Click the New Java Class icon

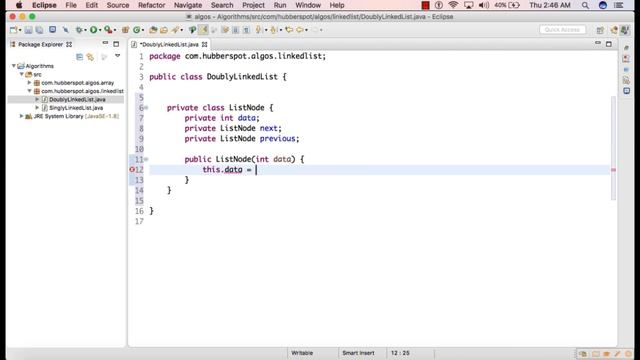click(137, 30)
